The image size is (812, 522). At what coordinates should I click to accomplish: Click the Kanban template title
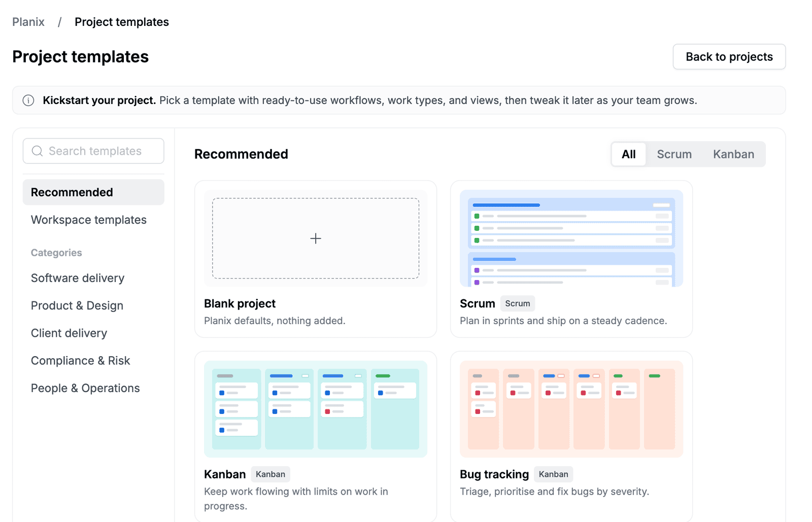(225, 474)
